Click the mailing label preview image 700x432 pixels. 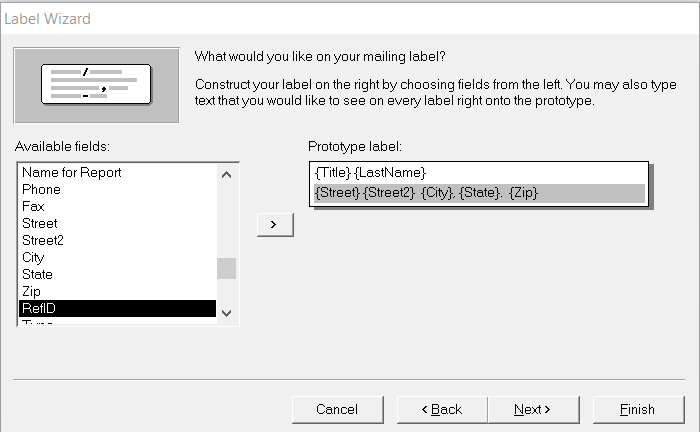click(95, 84)
